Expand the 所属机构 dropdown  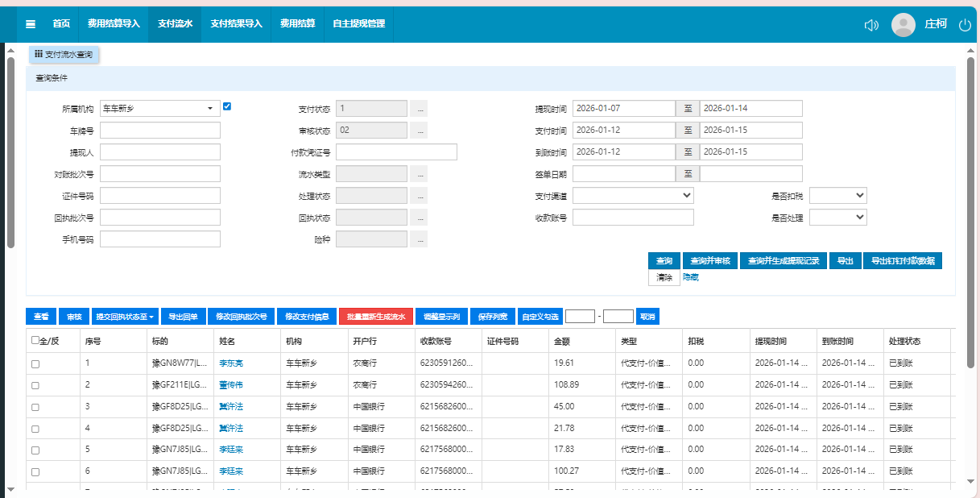[x=160, y=109]
